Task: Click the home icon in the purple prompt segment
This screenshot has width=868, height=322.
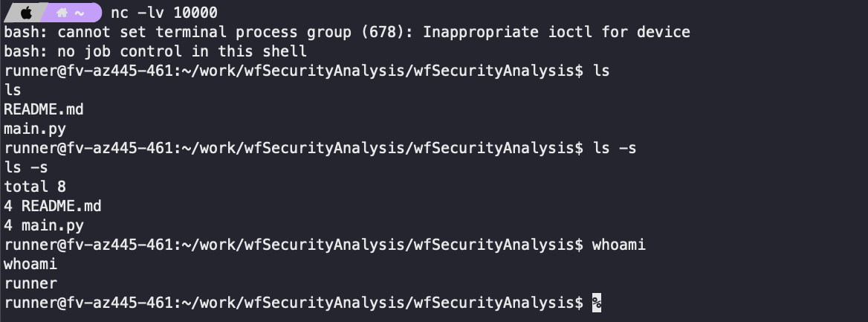Action: pos(62,13)
